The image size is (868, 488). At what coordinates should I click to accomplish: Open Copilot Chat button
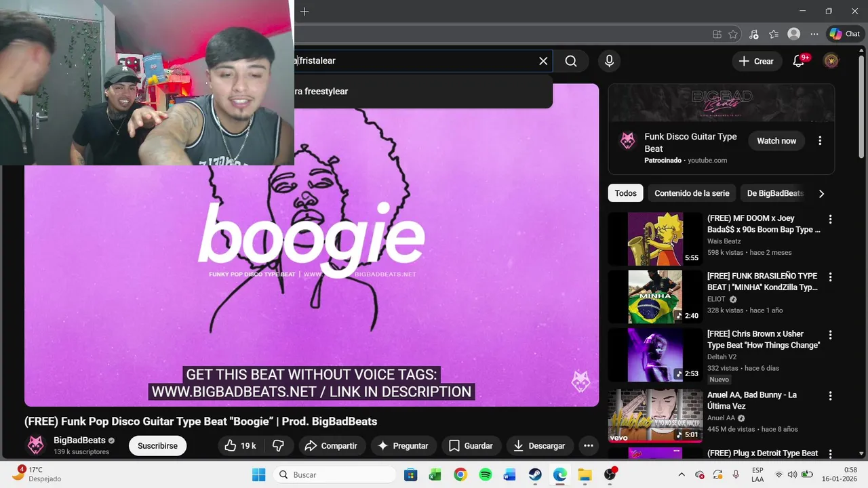[x=845, y=34]
